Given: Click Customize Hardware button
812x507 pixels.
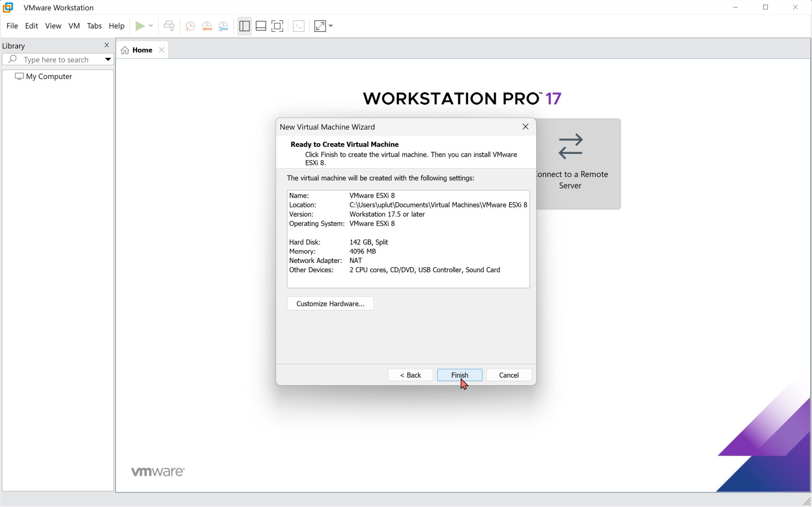Looking at the screenshot, I should click(330, 304).
